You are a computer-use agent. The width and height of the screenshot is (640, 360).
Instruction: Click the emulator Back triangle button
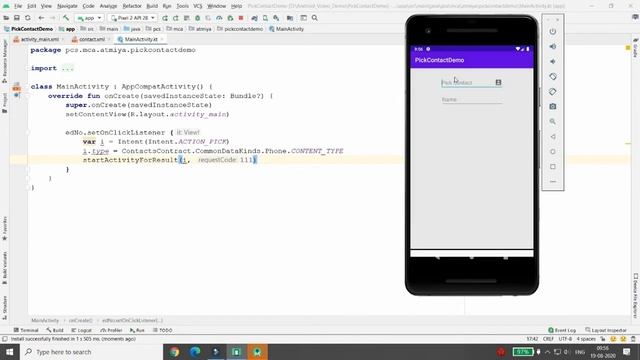[x=553, y=137]
